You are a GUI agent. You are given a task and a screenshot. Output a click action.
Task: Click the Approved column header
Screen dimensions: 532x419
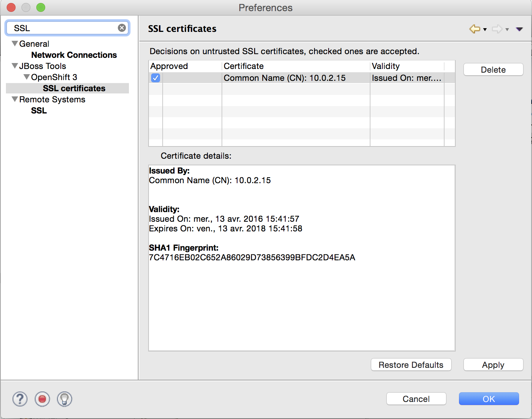185,66
